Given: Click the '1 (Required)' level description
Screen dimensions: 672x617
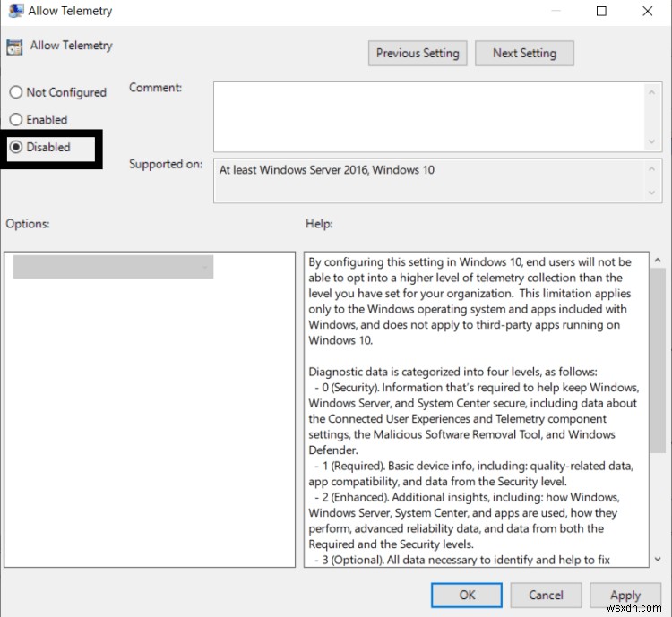Looking at the screenshot, I should 470,474.
